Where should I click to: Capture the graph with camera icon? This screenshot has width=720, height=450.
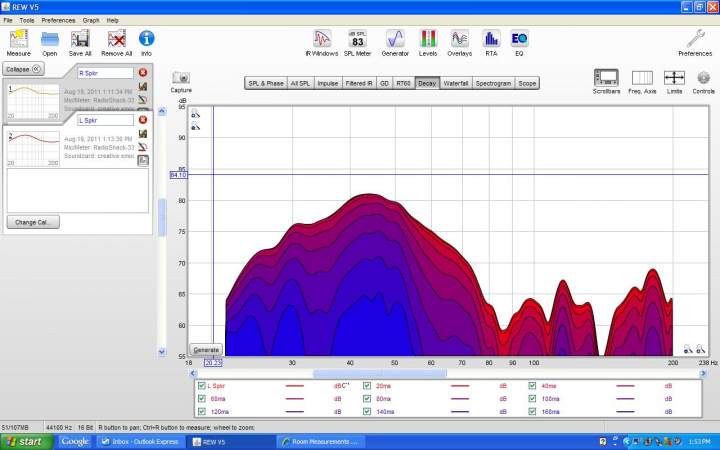click(x=181, y=78)
